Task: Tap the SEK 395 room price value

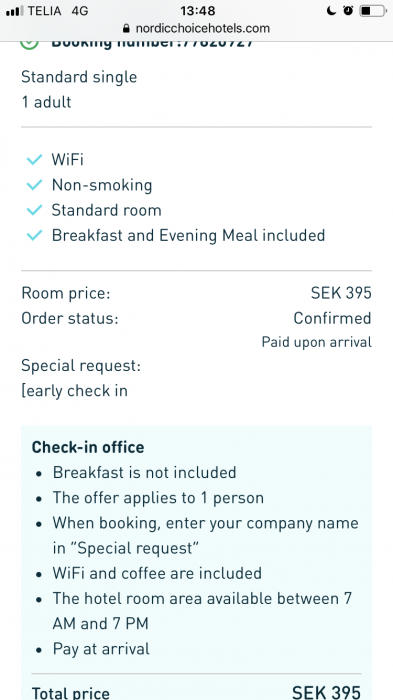Action: click(341, 293)
